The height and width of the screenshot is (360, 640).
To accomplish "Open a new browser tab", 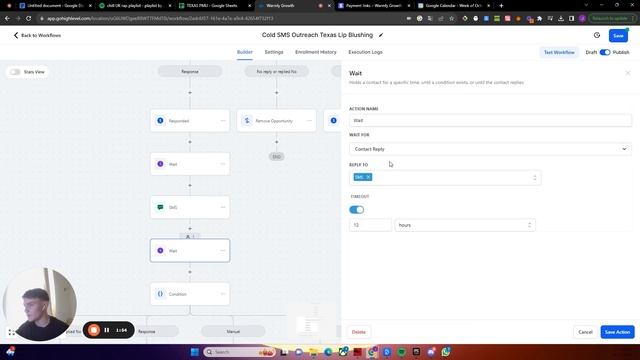I will (x=501, y=6).
